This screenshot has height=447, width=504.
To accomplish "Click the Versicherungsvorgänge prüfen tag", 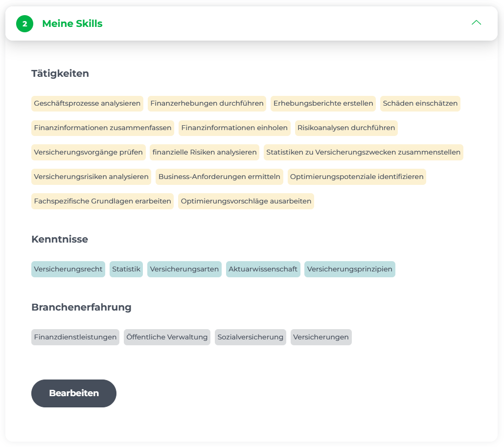I will (88, 153).
